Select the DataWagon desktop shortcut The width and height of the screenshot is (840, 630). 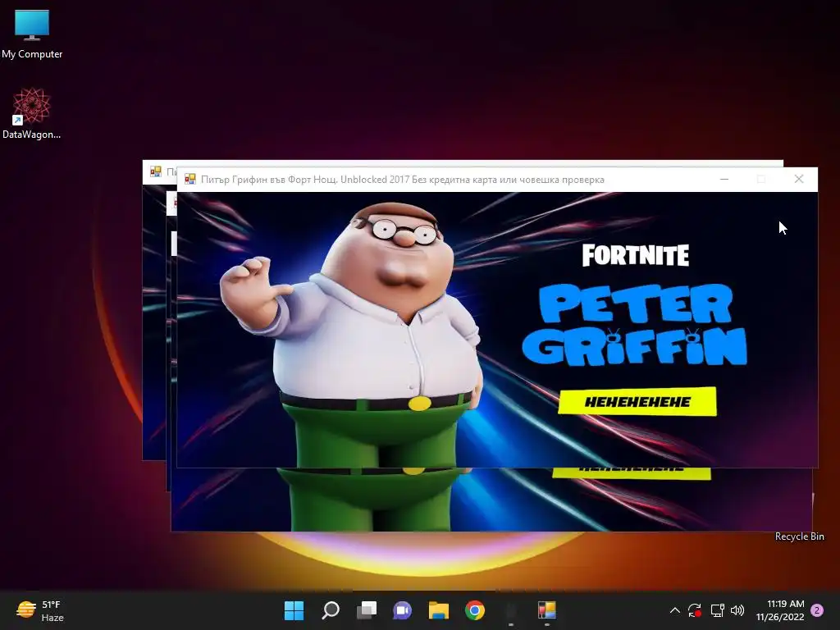32,113
